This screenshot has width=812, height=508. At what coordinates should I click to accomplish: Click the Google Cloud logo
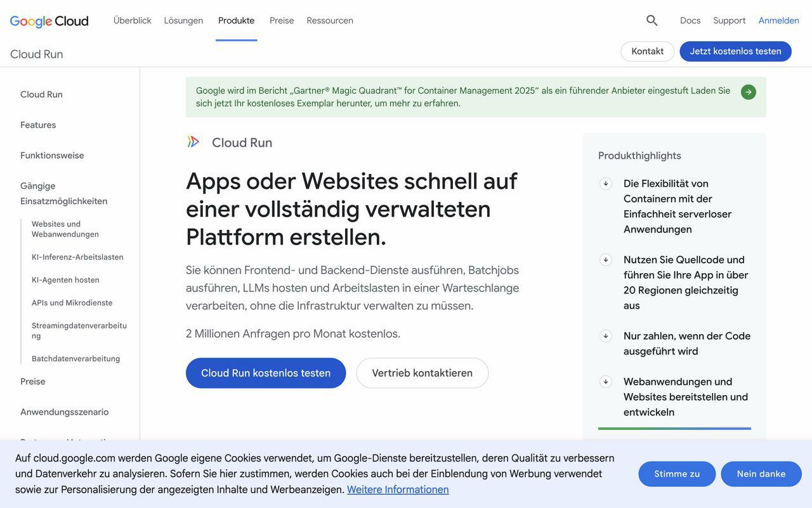tap(49, 21)
